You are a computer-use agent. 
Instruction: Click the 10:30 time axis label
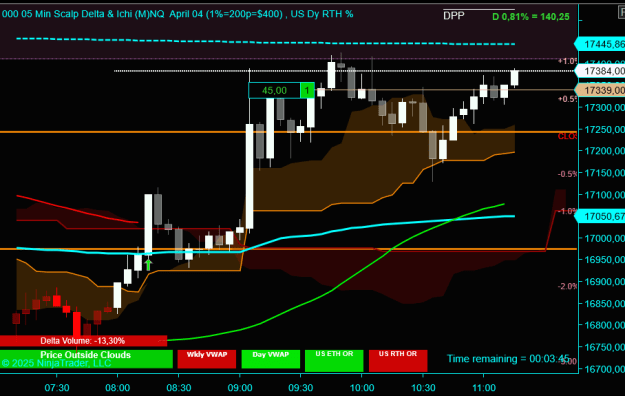(423, 388)
